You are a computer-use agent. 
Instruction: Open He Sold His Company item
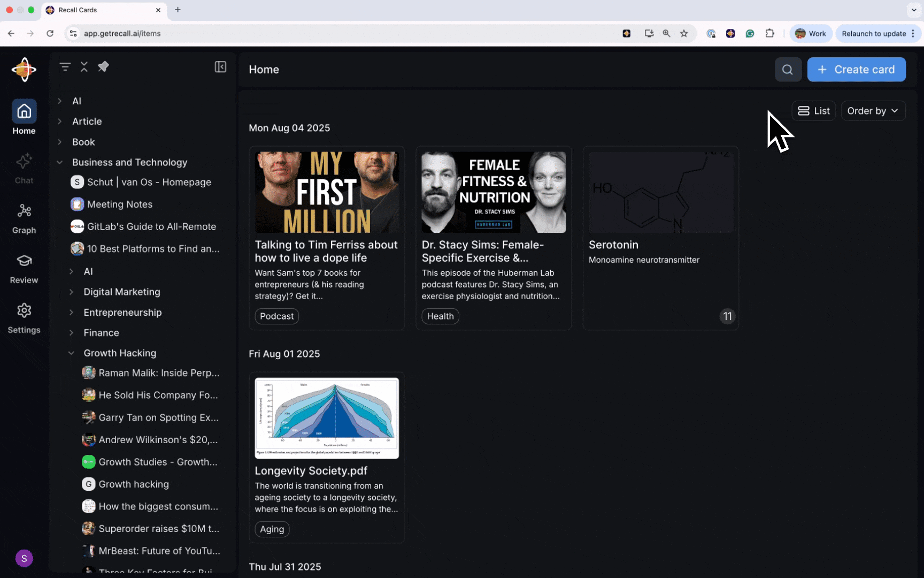(151, 395)
